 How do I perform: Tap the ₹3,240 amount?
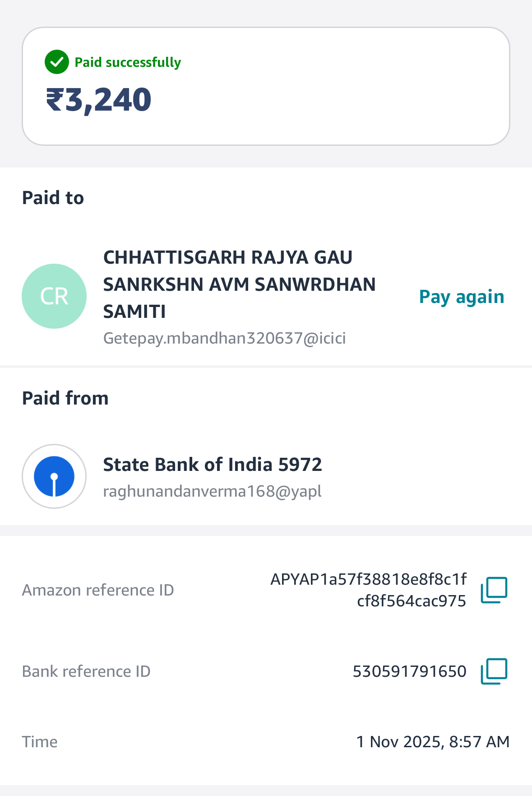(99, 100)
